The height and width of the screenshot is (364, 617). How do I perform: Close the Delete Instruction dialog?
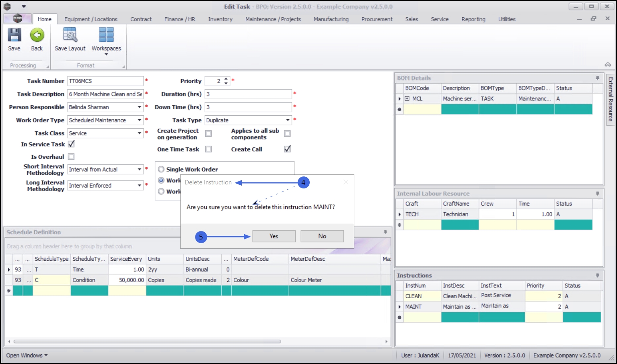(346, 182)
